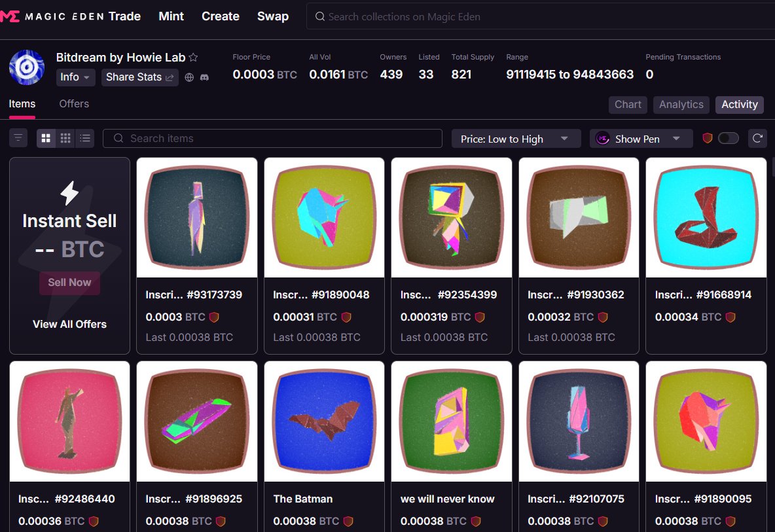Open the Inscription #92107075 wine glass thumbnail
Image resolution: width=775 pixels, height=532 pixels.
579,421
